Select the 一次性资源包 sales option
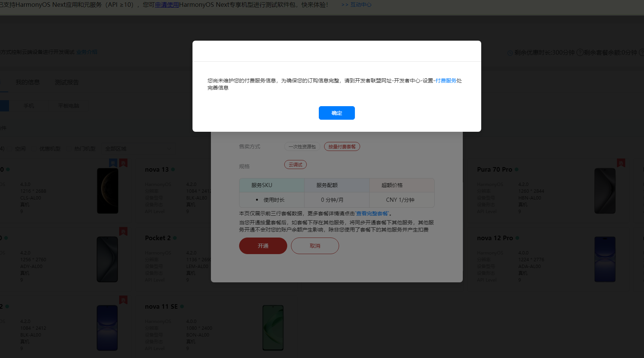 tap(302, 146)
